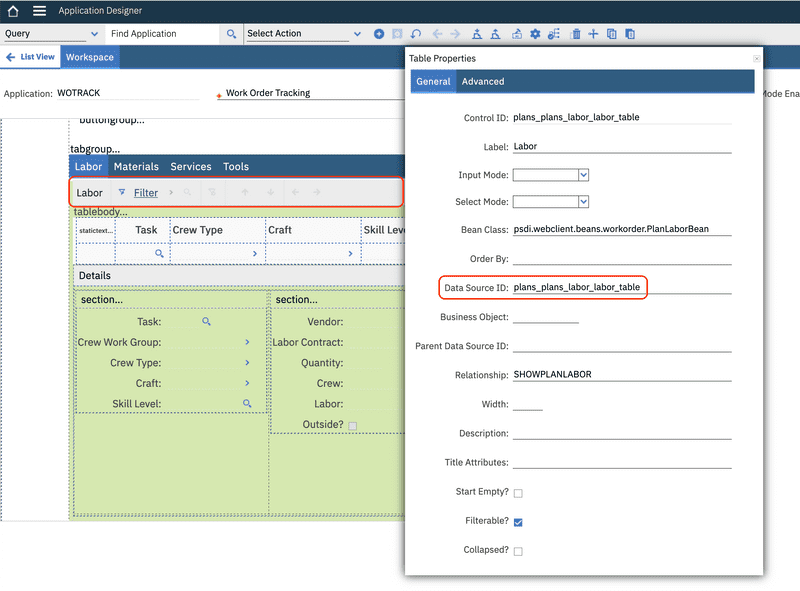Viewport: 800px width, 591px height.
Task: Tick the Collapsed checkbox
Action: point(518,551)
